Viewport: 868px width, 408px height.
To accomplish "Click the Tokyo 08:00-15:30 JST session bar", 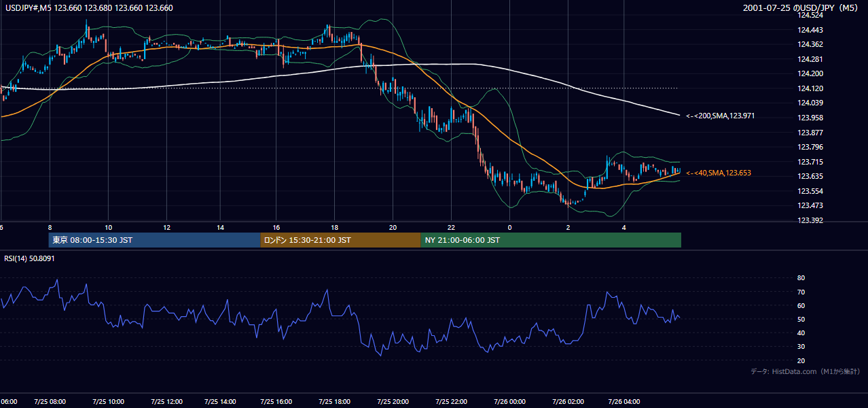I will click(154, 240).
